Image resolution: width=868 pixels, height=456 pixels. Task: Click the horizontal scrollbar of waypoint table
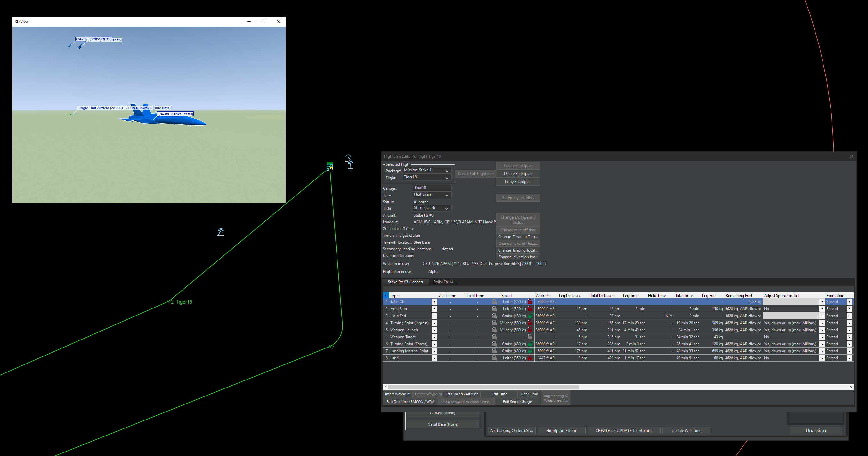pos(483,387)
